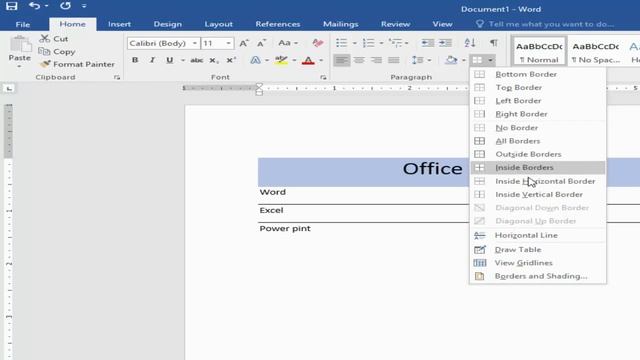Decrease font size with shrink font icon
Viewport: 640px width, 360px height.
pos(261,43)
